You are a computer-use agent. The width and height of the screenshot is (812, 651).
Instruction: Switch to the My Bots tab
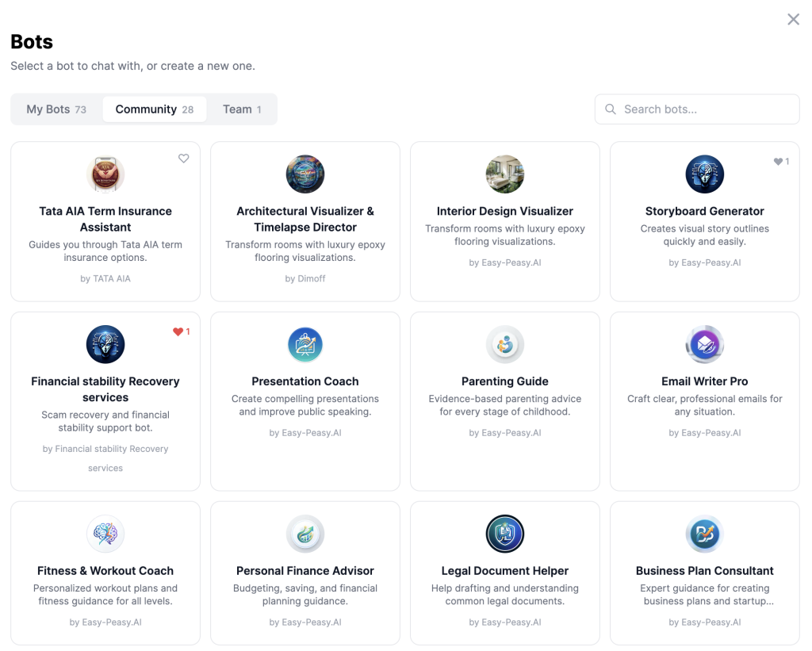coord(56,109)
